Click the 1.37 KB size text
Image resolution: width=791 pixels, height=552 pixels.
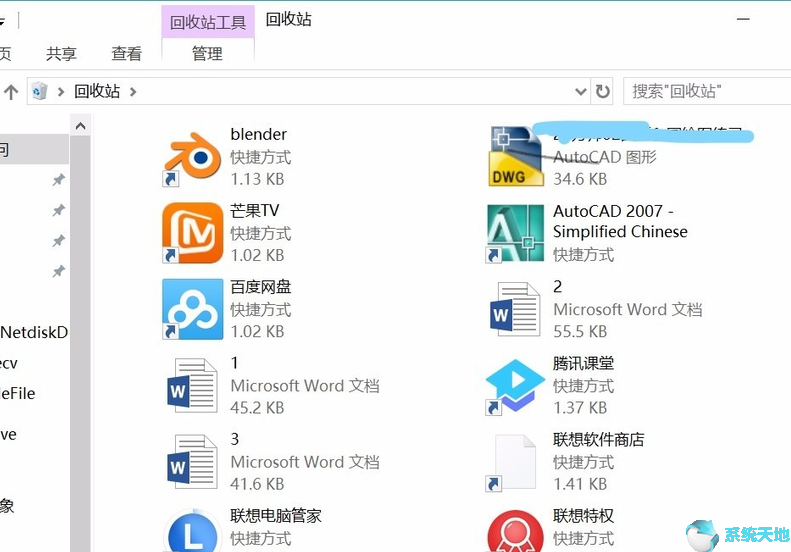click(x=580, y=408)
